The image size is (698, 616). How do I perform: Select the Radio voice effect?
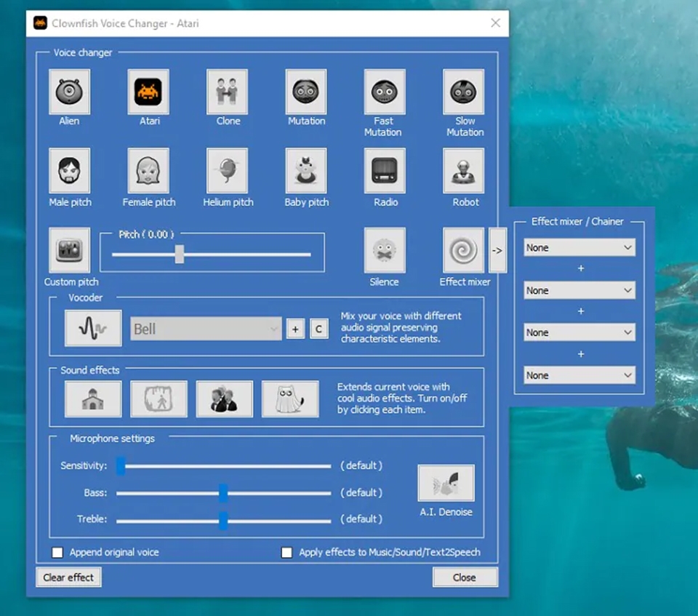point(385,171)
